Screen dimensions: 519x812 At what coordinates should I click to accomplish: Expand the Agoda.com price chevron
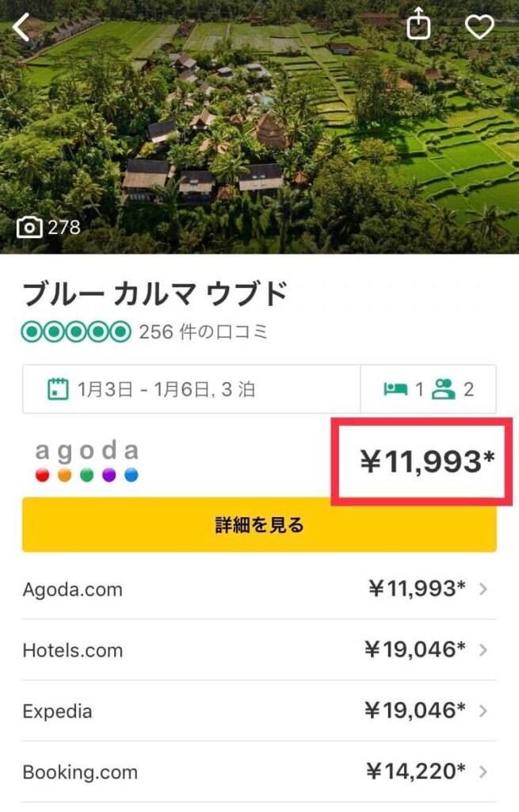click(x=483, y=589)
